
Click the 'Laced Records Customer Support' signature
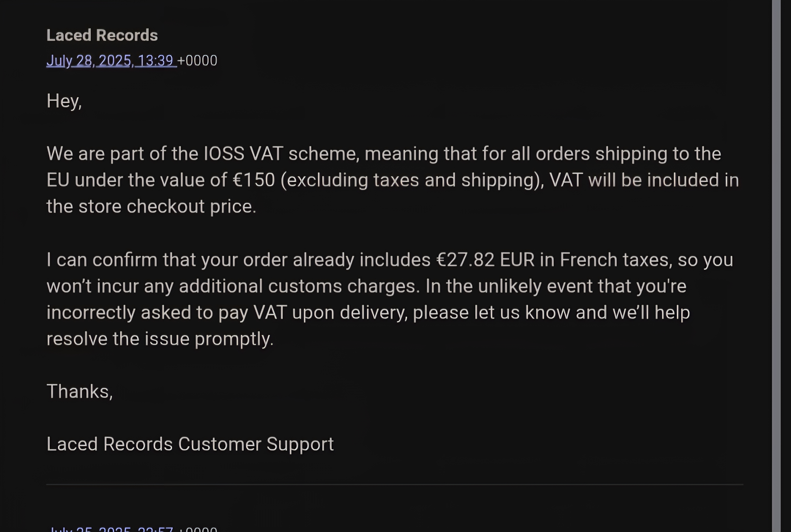point(190,444)
